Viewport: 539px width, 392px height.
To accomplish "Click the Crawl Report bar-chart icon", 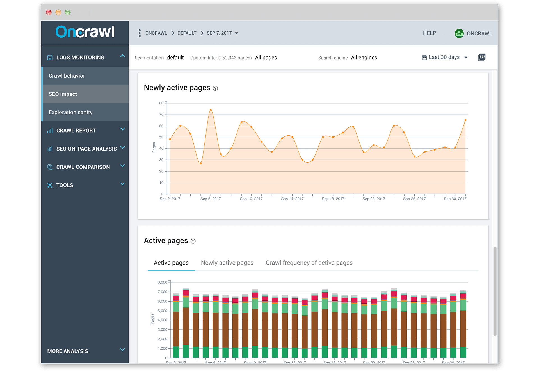I will point(50,130).
